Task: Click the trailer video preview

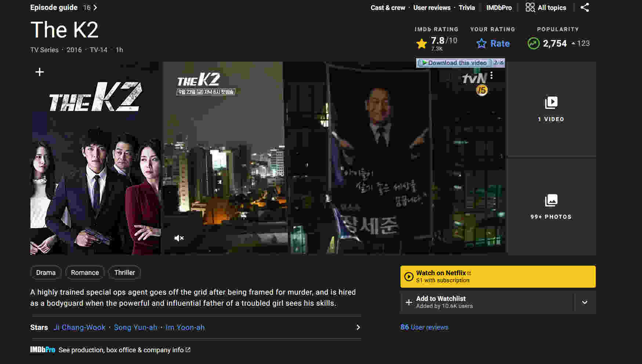Action: pos(334,158)
